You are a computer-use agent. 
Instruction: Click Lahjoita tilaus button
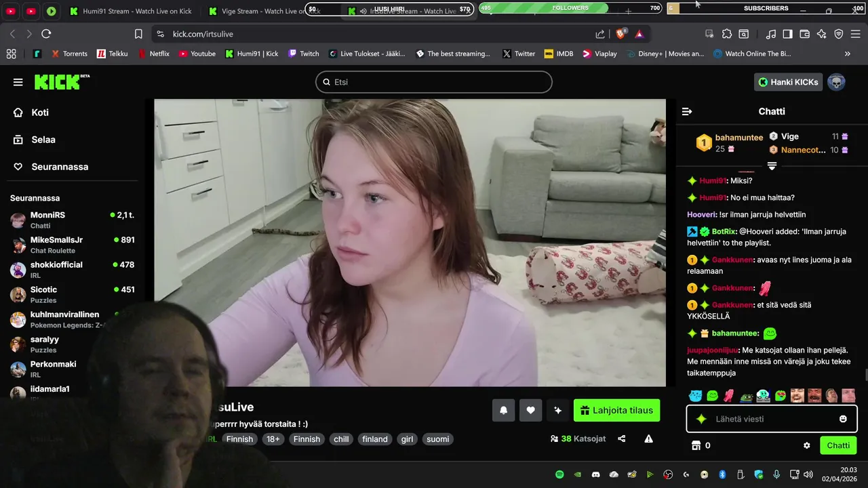click(x=616, y=410)
